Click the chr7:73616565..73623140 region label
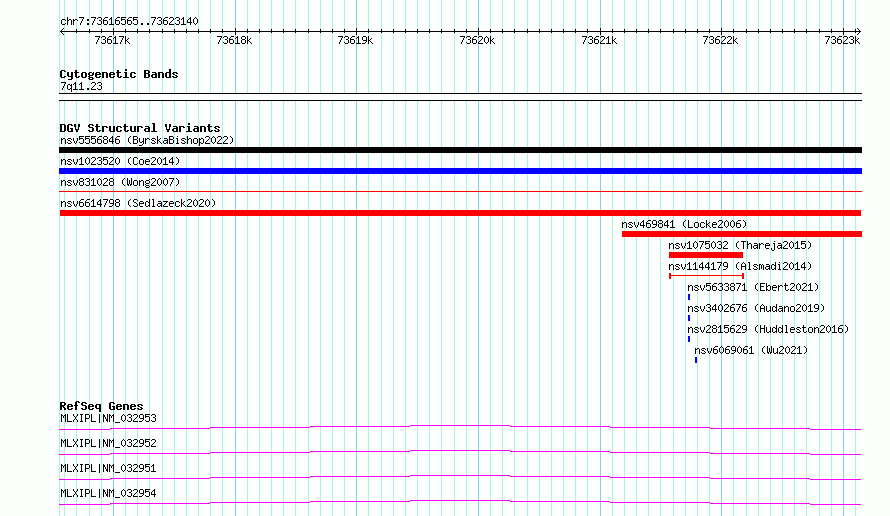890x516 pixels. click(129, 21)
